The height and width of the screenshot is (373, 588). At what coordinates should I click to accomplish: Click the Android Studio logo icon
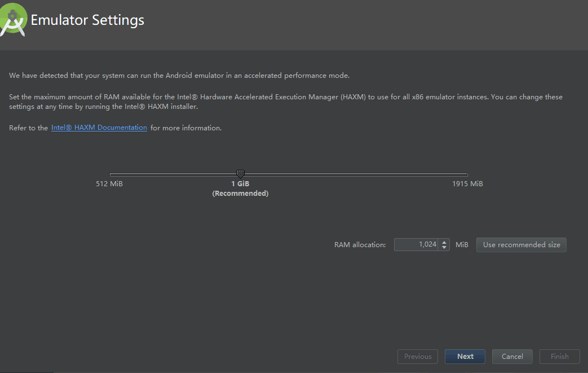[13, 20]
